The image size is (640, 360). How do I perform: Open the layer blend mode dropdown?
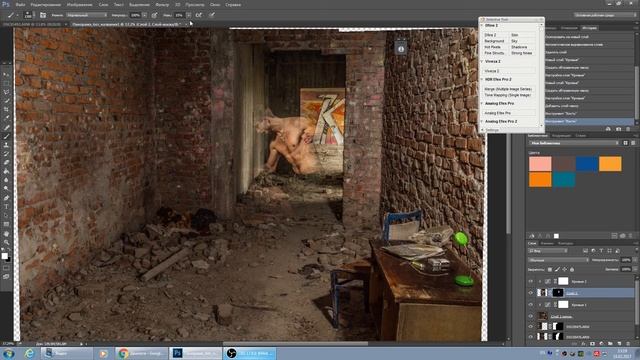(558, 260)
